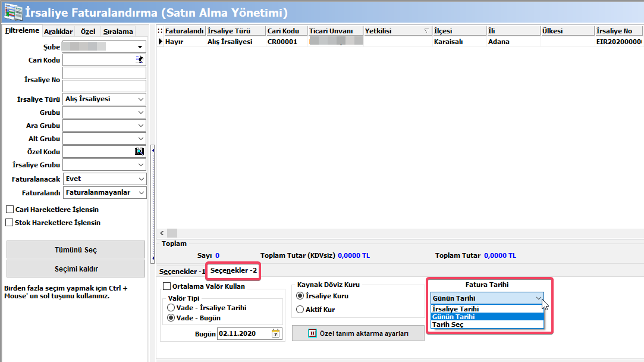The height and width of the screenshot is (362, 644).
Task: Choose İrsaliye Kuru radio option
Action: [300, 296]
